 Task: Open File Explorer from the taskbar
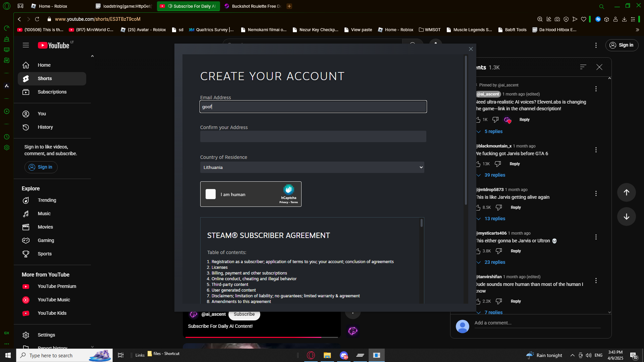[327, 355]
